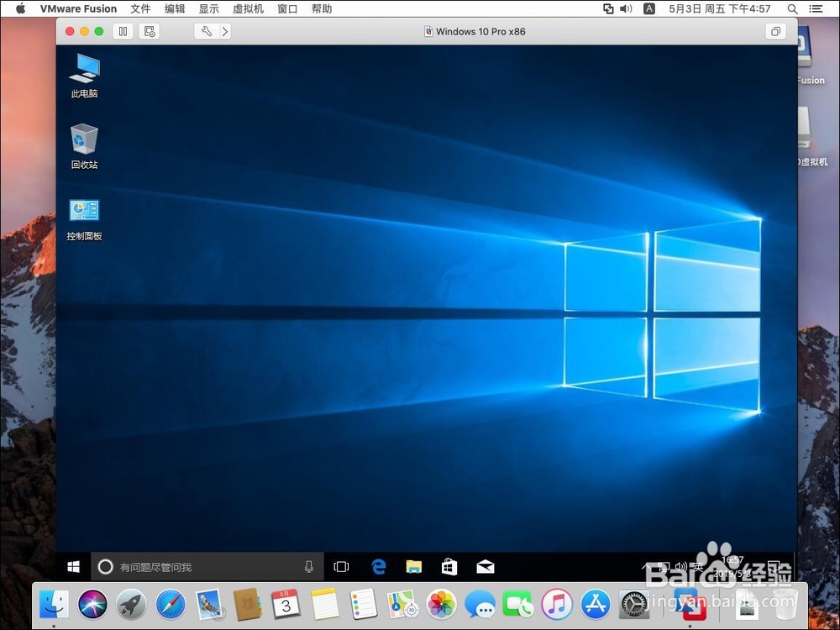The image size is (840, 630).
Task: Open the 此电脑 desktop icon
Action: coord(84,76)
